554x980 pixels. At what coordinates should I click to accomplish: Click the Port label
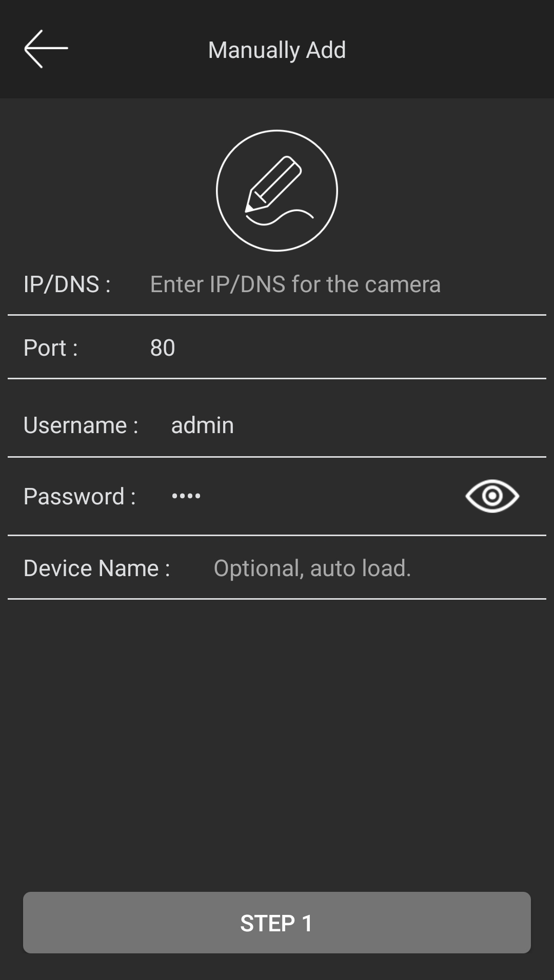click(x=51, y=348)
